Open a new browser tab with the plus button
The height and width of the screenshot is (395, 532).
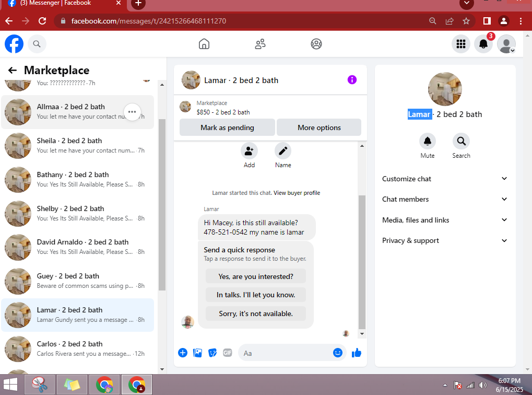(138, 4)
